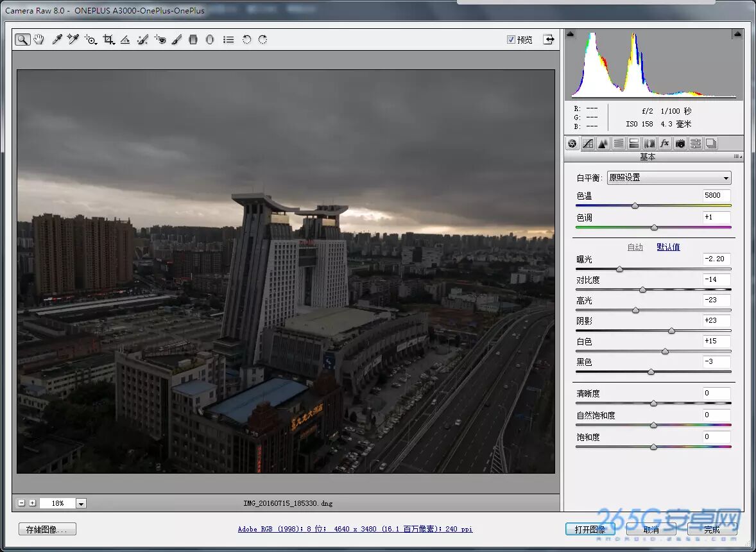
Task: Switch to the Detail tab
Action: [x=603, y=143]
